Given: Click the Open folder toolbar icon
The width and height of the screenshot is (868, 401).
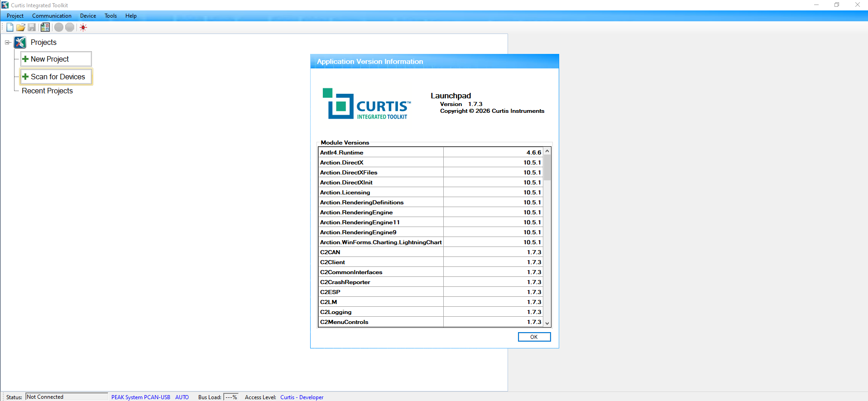Looking at the screenshot, I should click(20, 27).
